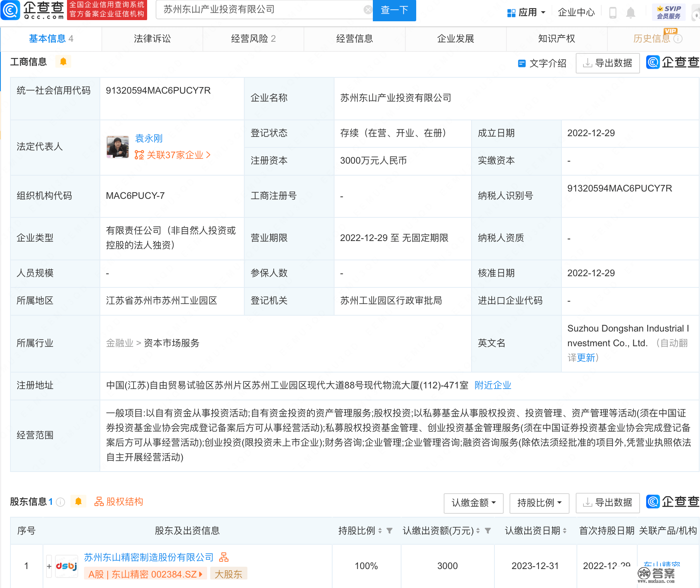Click 更新 translation link
The image size is (700, 588).
point(586,358)
